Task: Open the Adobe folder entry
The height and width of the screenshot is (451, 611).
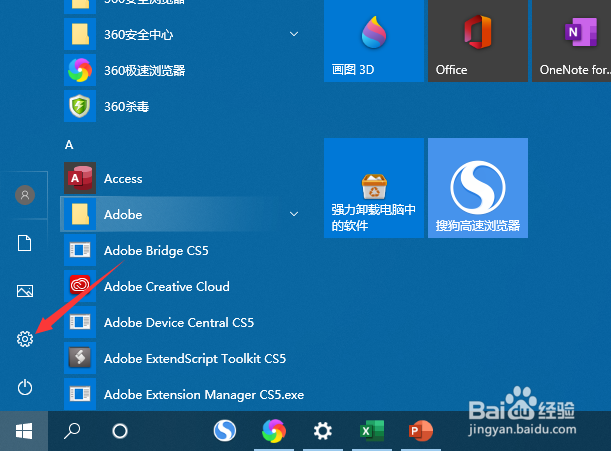Action: tap(183, 214)
